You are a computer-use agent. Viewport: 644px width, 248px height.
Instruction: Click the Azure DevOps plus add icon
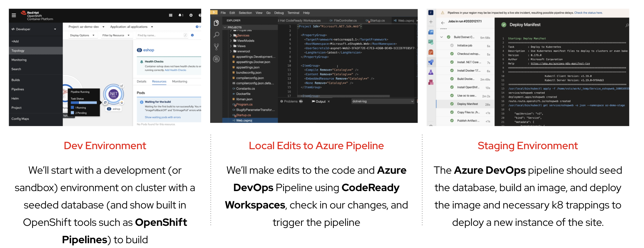(431, 22)
